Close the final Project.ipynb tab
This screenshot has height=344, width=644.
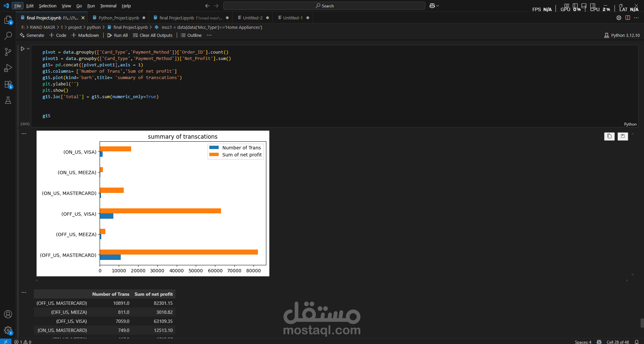83,18
